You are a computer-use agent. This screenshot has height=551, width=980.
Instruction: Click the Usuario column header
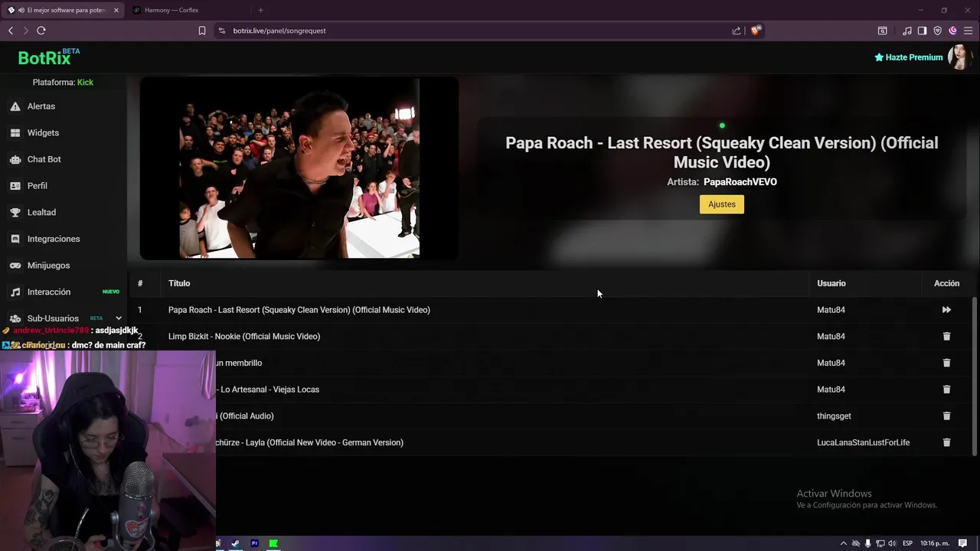(x=831, y=283)
